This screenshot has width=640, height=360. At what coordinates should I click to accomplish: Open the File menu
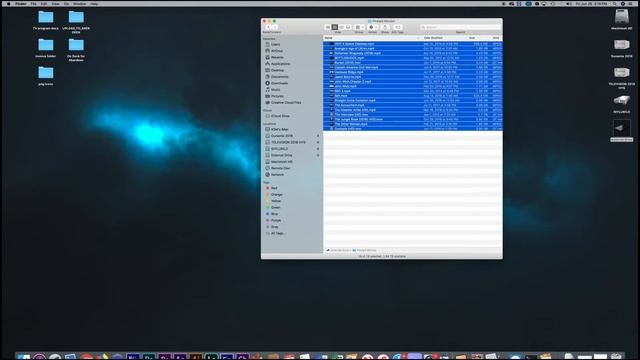tap(33, 4)
